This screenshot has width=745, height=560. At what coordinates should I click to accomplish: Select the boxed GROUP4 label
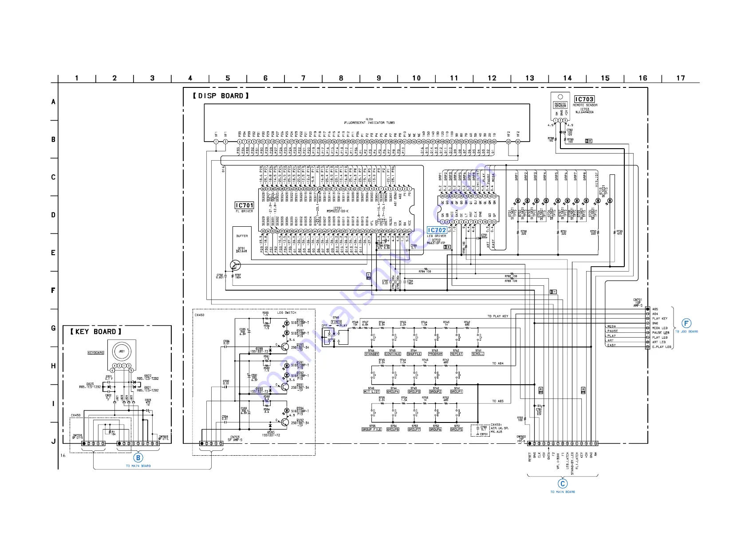click(393, 392)
